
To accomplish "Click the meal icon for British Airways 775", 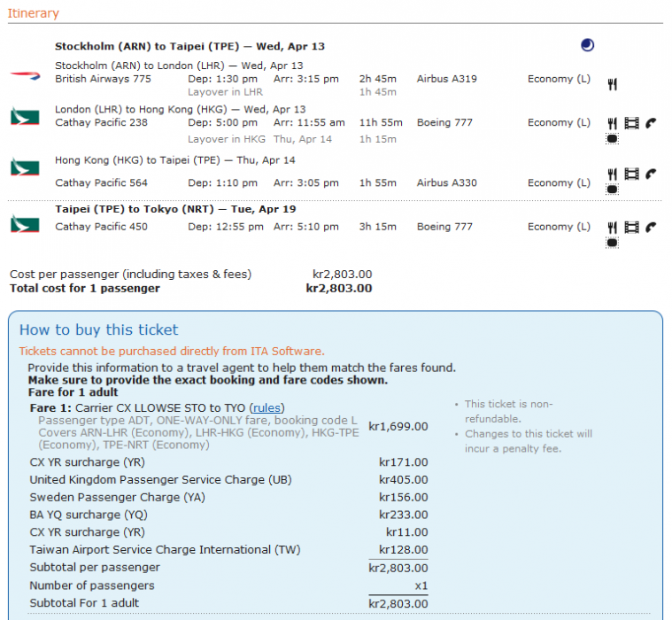I will 612,85.
